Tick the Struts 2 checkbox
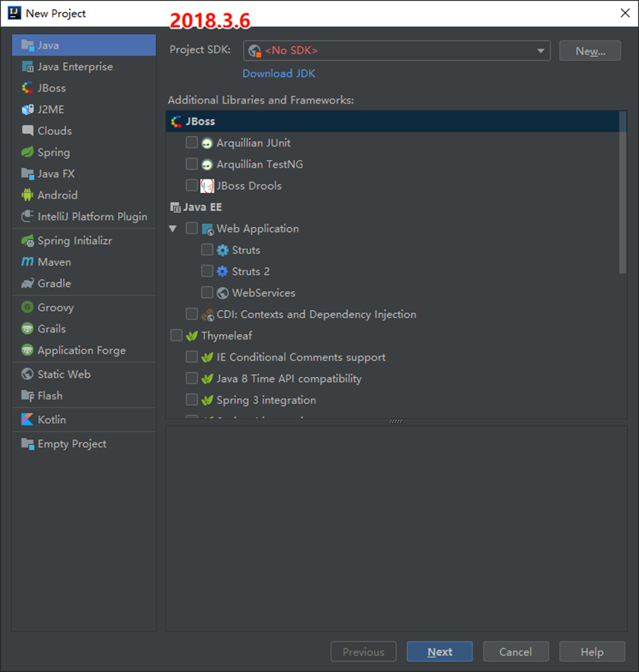 click(x=207, y=271)
